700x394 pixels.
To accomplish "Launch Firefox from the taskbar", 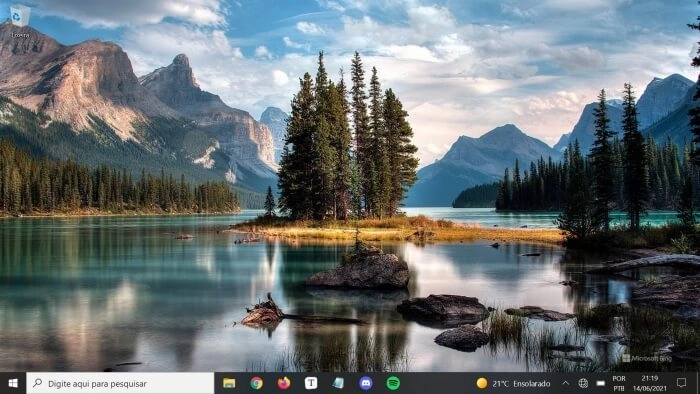I will point(284,383).
